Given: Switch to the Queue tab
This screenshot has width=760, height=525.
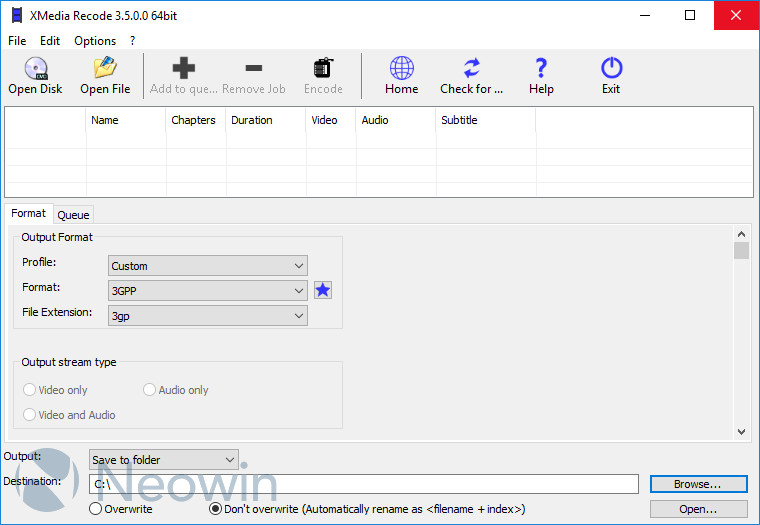Looking at the screenshot, I should (x=73, y=214).
